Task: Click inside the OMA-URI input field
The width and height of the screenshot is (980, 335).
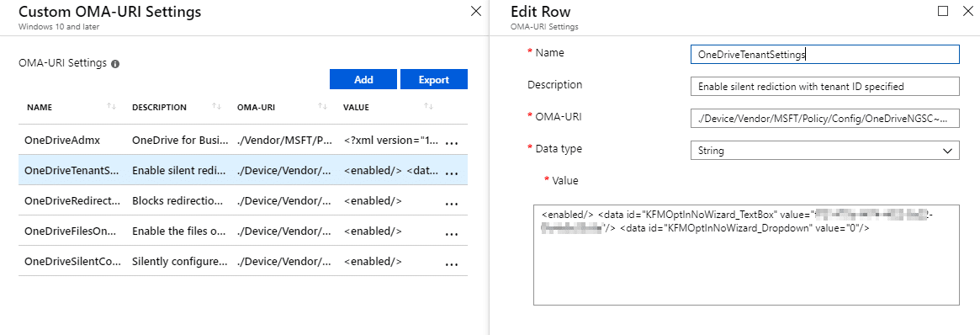Action: [825, 118]
